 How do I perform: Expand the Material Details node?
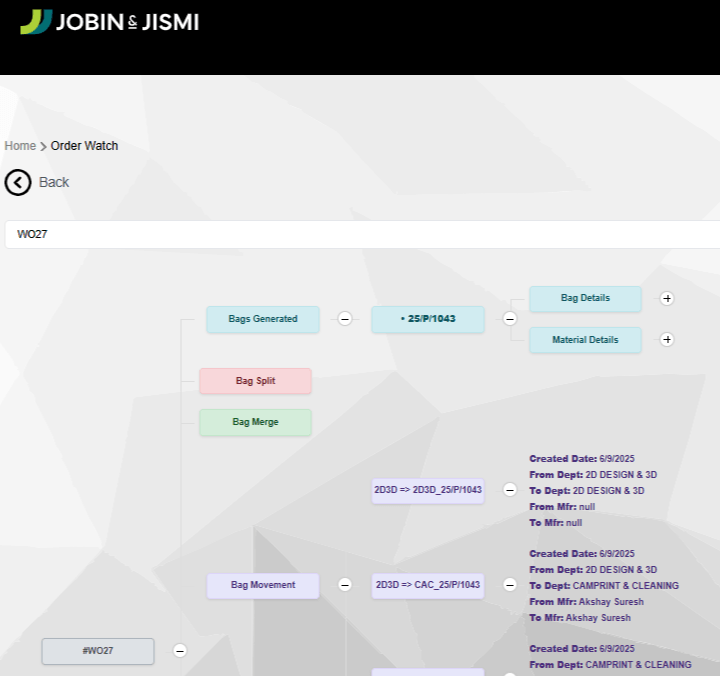coord(667,340)
